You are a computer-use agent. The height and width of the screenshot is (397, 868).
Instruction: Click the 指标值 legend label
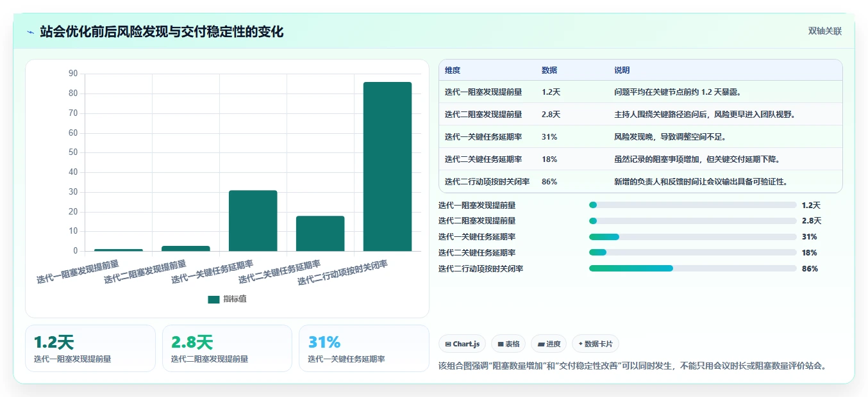click(235, 299)
